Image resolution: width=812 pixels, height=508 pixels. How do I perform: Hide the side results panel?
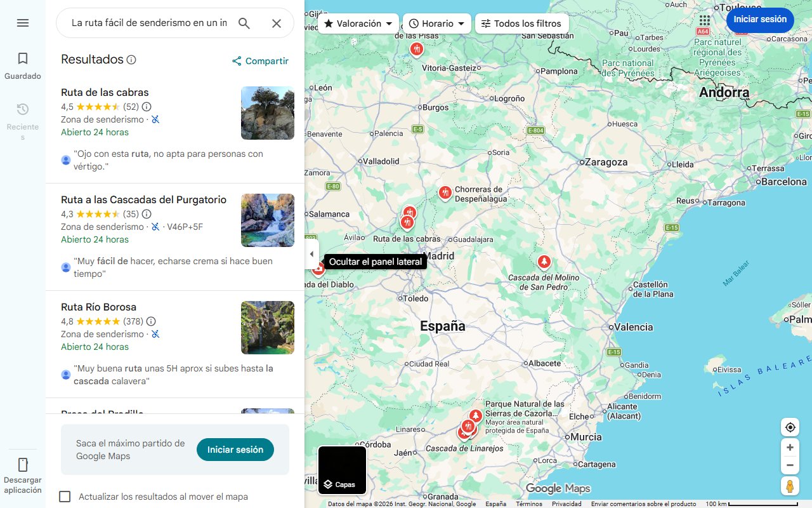click(311, 253)
